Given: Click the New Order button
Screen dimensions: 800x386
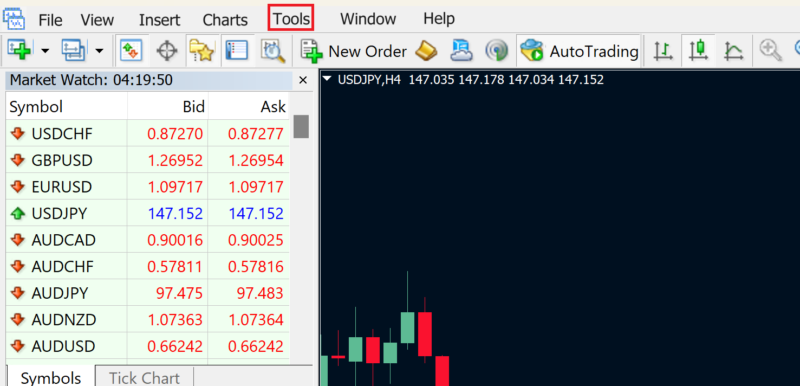Looking at the screenshot, I should click(354, 51).
